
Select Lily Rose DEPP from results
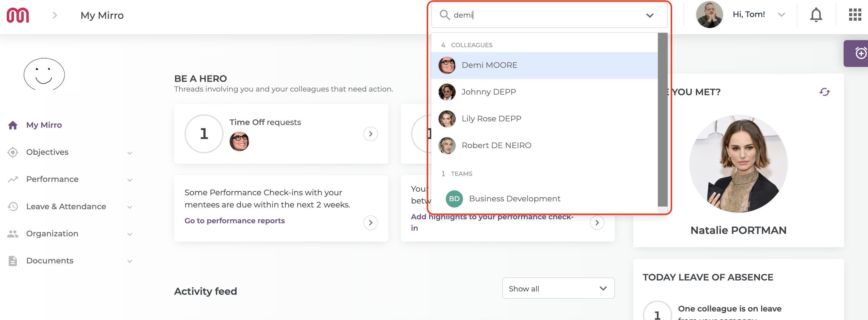click(544, 119)
